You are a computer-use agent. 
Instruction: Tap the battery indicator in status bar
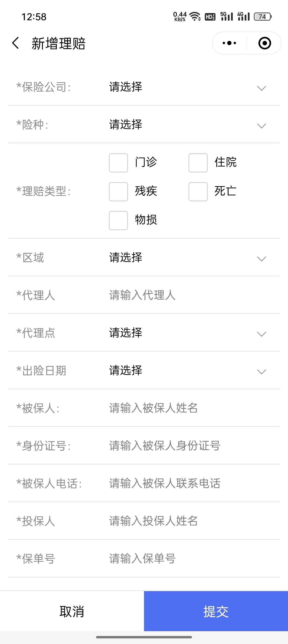point(263,17)
